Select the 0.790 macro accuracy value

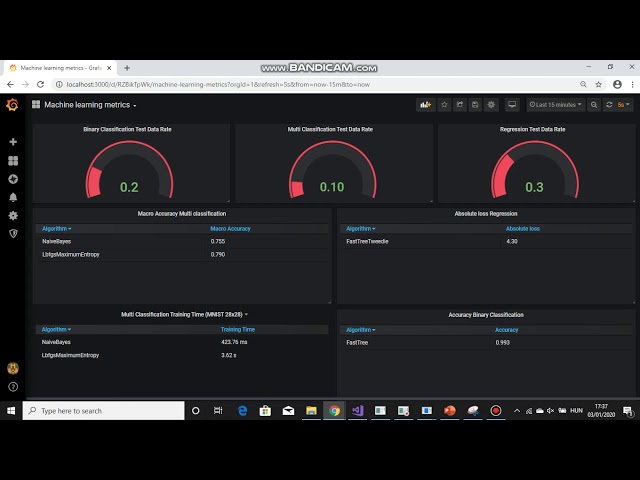point(218,254)
